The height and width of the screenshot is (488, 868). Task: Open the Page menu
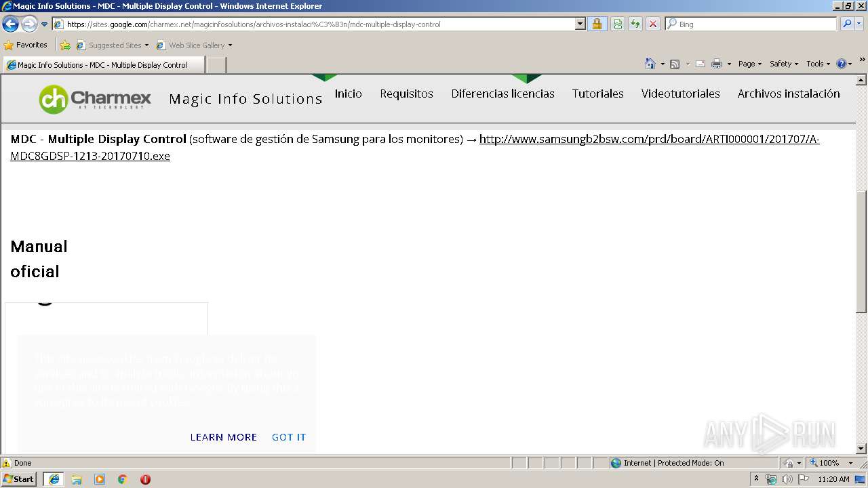click(750, 64)
